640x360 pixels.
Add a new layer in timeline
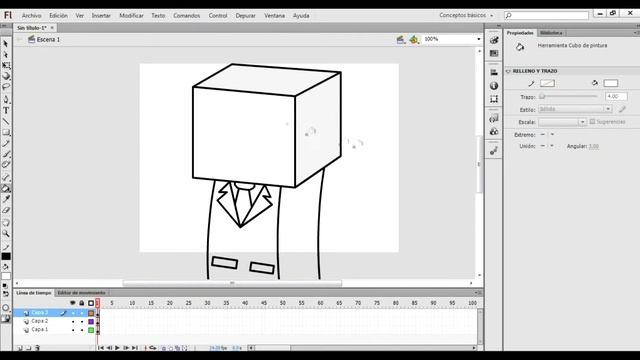pyautogui.click(x=20, y=348)
